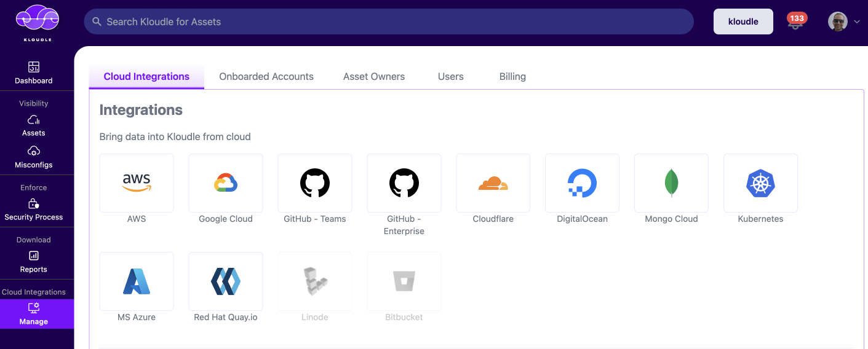Switch to the Billing tab
The width and height of the screenshot is (868, 349).
(512, 77)
